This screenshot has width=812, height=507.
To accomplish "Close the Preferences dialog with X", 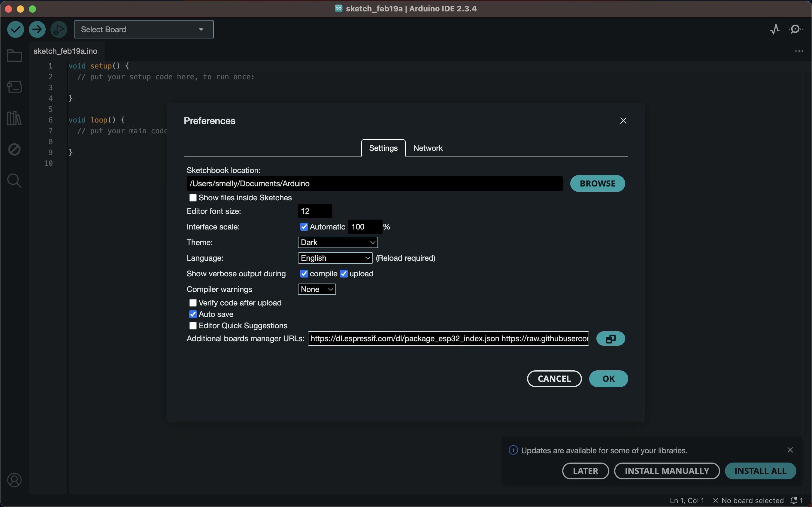I will pyautogui.click(x=623, y=121).
